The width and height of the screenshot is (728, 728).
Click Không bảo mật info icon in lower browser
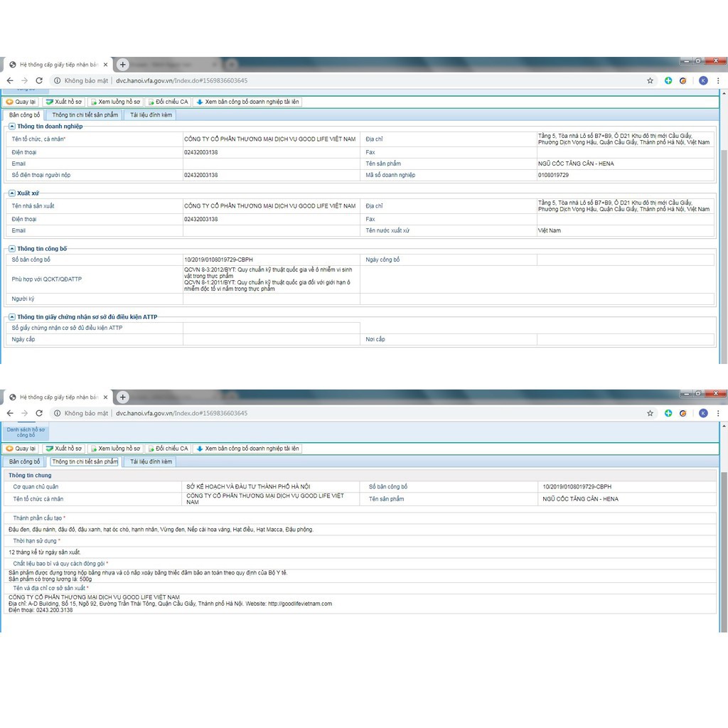58,413
